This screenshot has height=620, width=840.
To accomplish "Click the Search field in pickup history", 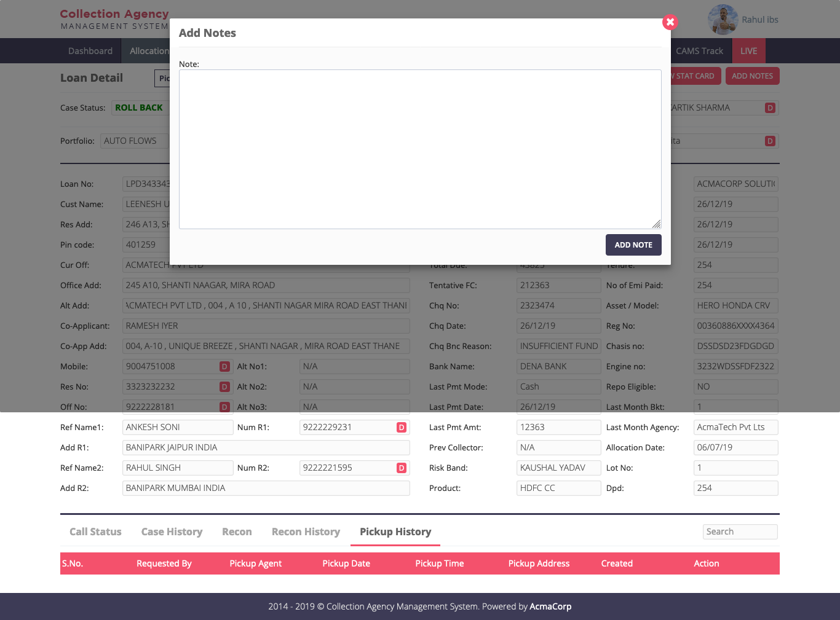I will pyautogui.click(x=740, y=532).
